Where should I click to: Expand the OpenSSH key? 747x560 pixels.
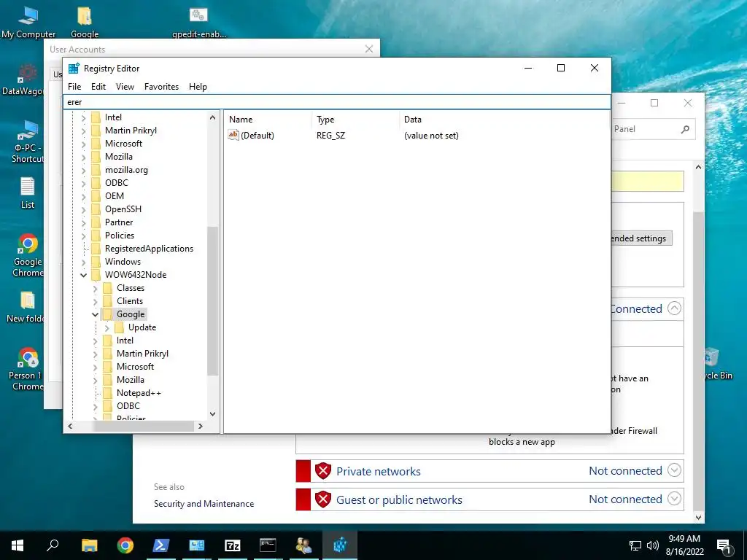tap(83, 209)
